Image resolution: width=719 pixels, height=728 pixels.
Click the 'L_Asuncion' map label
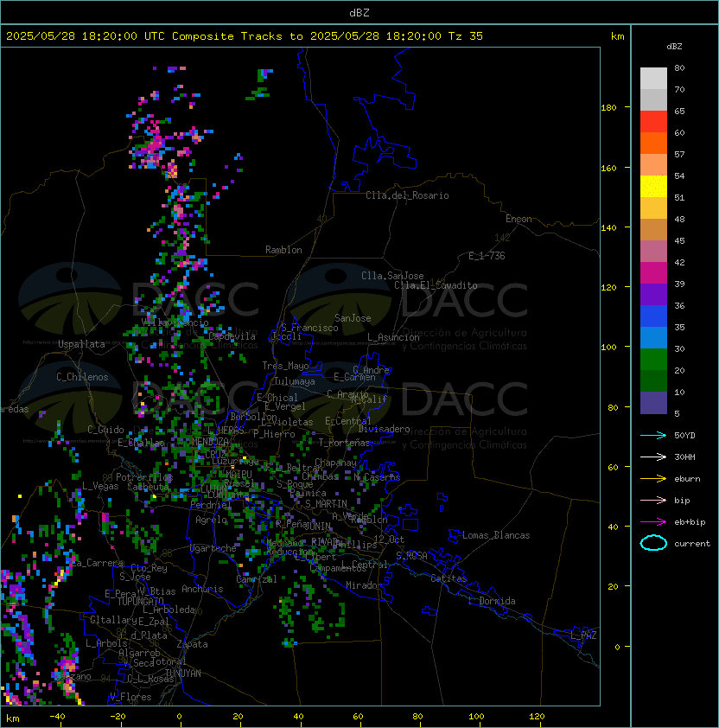(x=393, y=337)
